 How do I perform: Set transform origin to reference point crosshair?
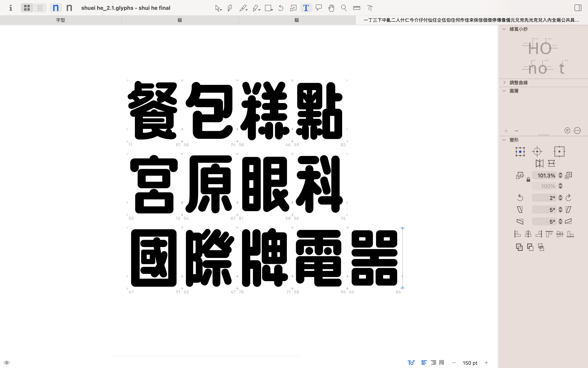pos(537,152)
